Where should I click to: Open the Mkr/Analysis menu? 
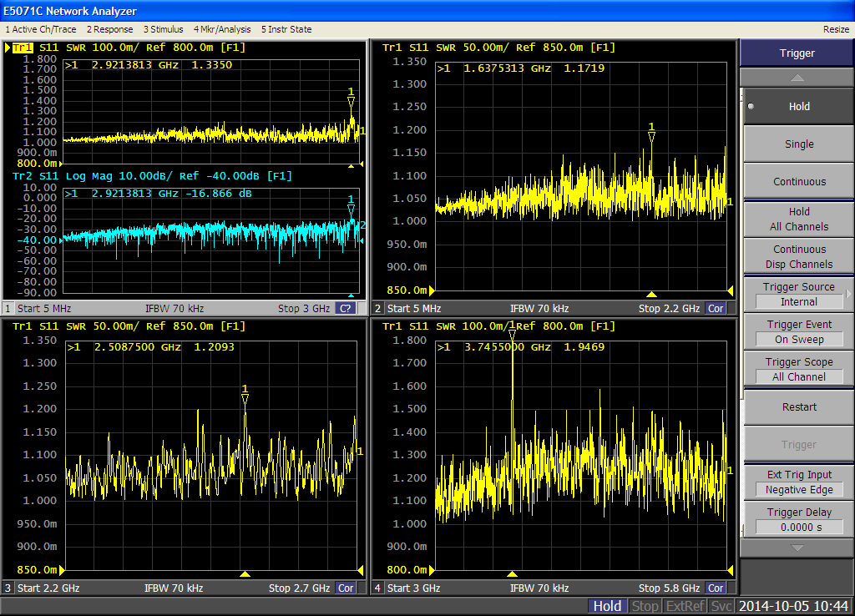click(222, 29)
